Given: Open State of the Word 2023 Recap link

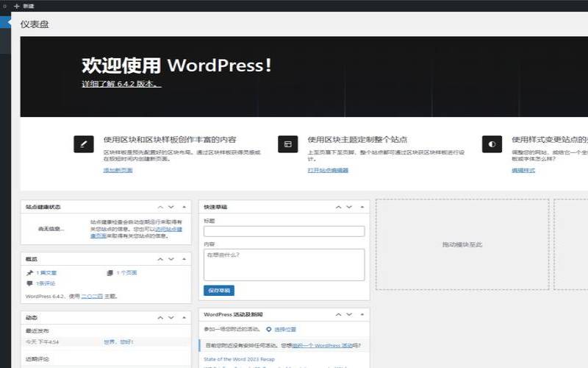Looking at the screenshot, I should pyautogui.click(x=240, y=359).
